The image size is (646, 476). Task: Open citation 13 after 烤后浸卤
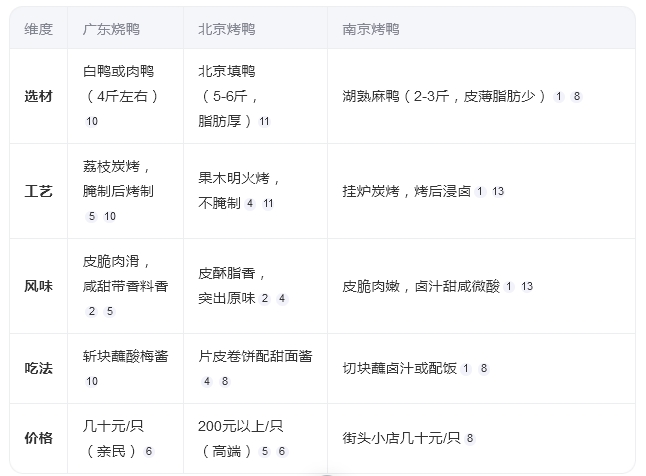pos(498,191)
